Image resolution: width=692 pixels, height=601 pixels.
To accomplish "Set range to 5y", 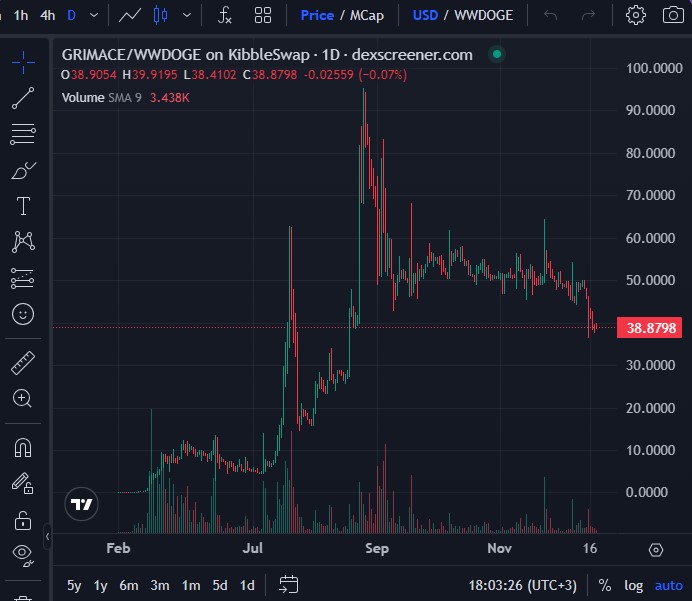I will tap(74, 586).
